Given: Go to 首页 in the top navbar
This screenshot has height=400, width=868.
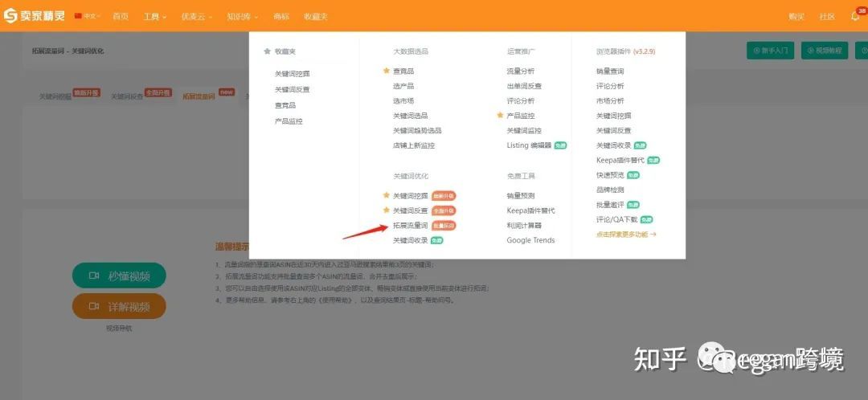Looking at the screenshot, I should [121, 17].
